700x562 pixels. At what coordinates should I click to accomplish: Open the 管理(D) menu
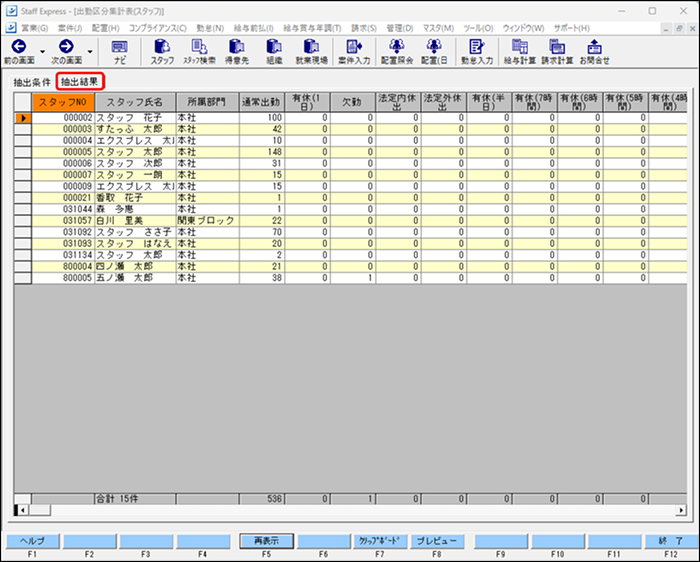(400, 28)
